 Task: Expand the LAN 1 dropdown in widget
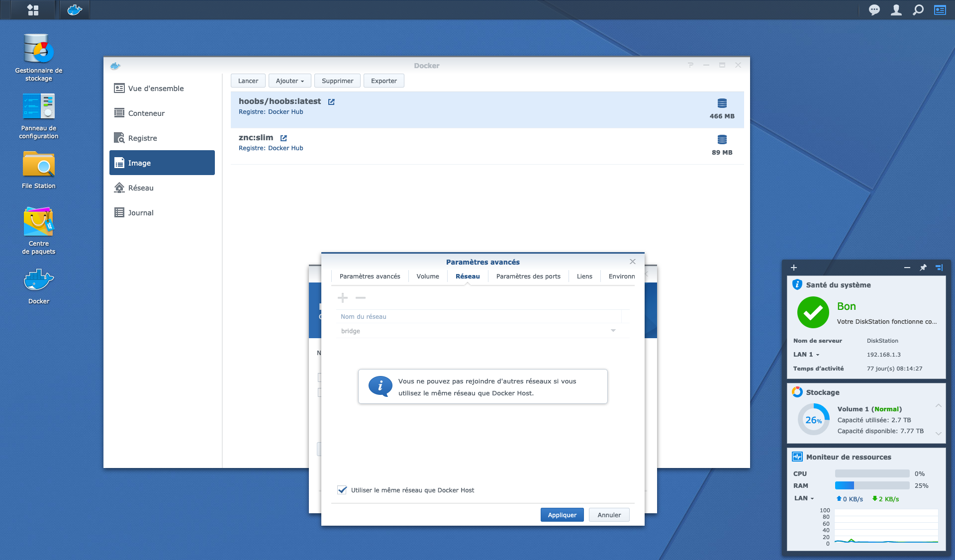(806, 355)
